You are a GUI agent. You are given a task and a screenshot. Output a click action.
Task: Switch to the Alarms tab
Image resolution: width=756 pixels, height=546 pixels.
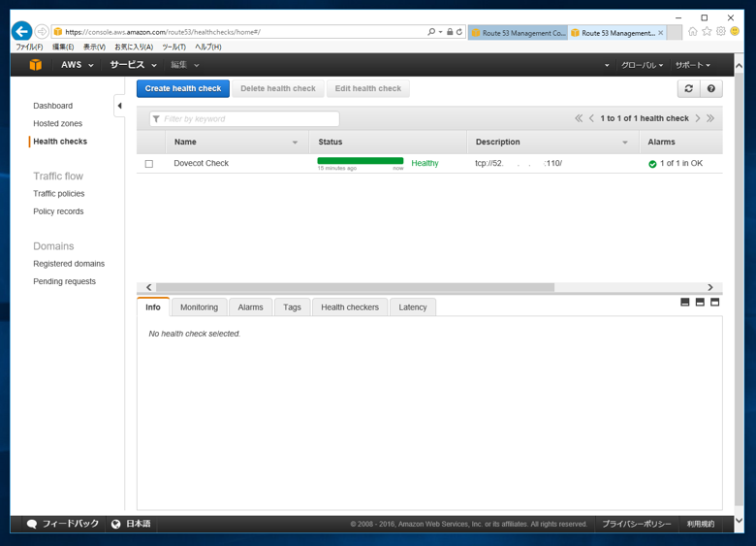pyautogui.click(x=250, y=307)
